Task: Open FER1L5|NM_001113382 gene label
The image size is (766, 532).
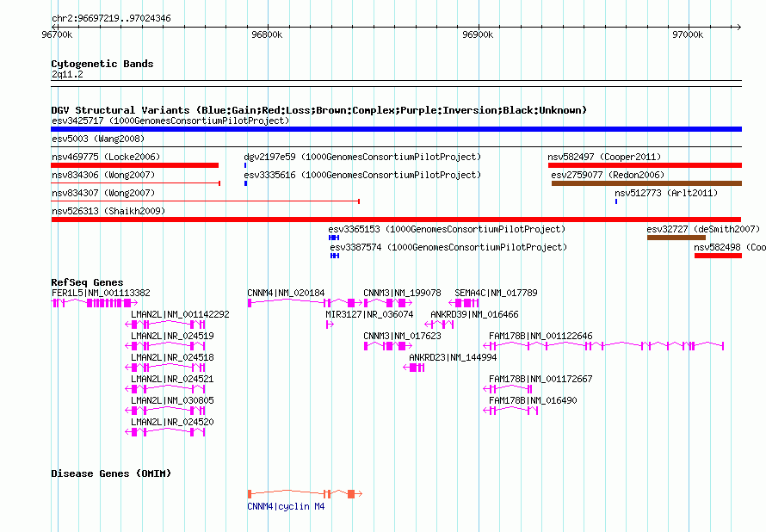Action: [x=101, y=293]
